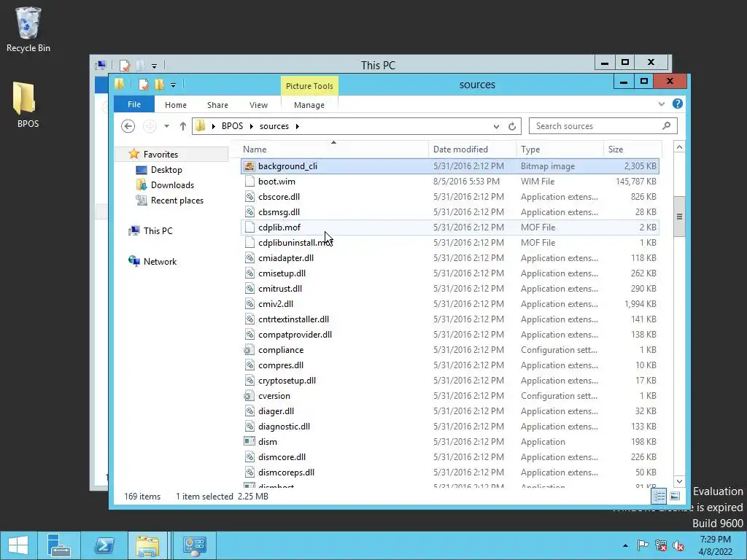Refresh the sources folder view

pos(512,126)
